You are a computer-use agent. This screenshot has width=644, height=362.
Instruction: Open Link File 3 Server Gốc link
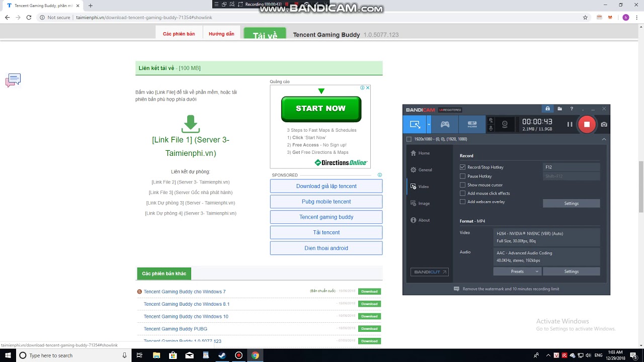pyautogui.click(x=191, y=193)
